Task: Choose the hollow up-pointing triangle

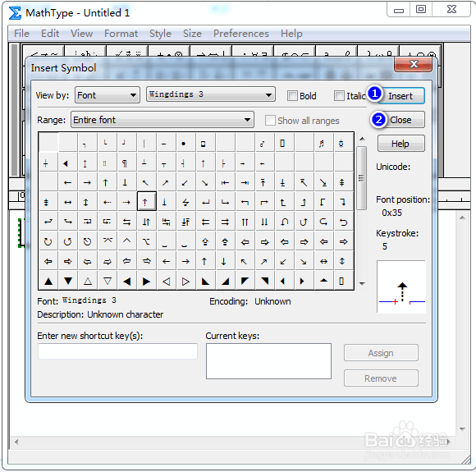Action: coord(88,282)
